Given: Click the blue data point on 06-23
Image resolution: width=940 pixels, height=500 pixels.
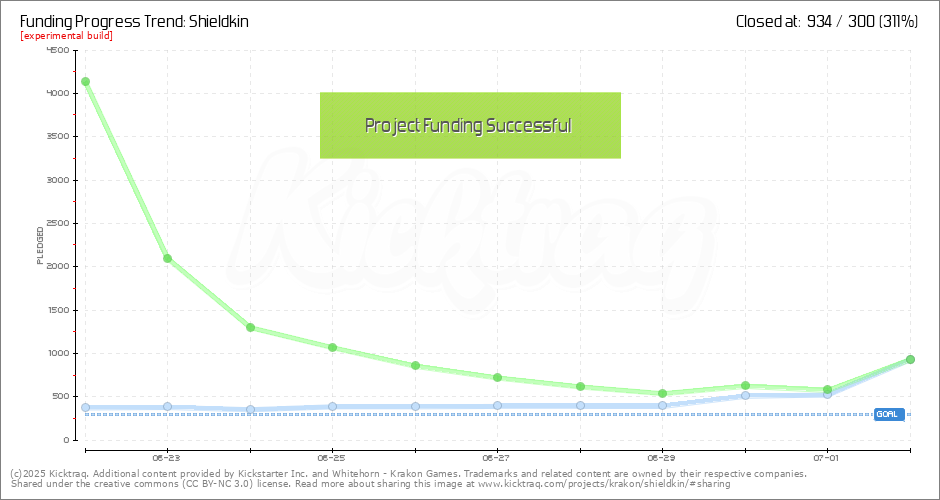Looking at the screenshot, I should [x=167, y=406].
